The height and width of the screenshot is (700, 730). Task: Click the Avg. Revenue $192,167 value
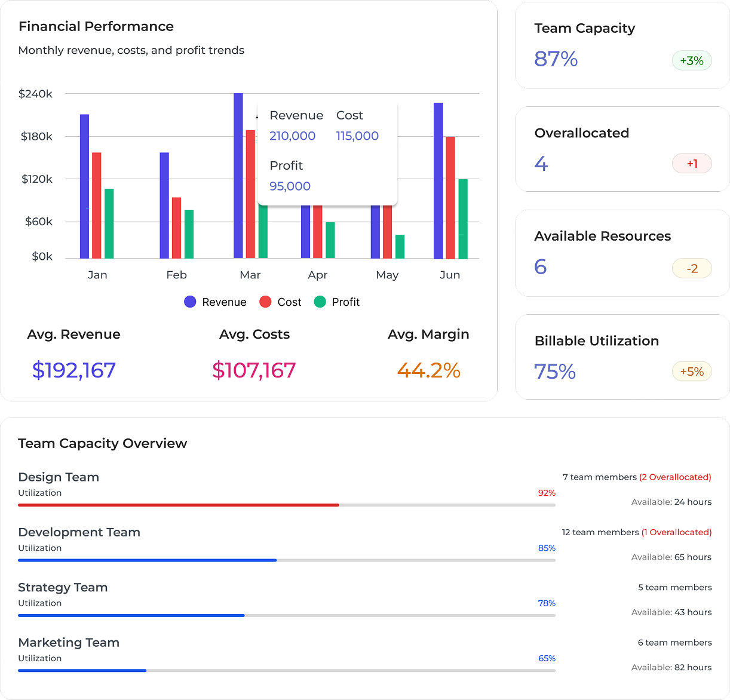74,370
